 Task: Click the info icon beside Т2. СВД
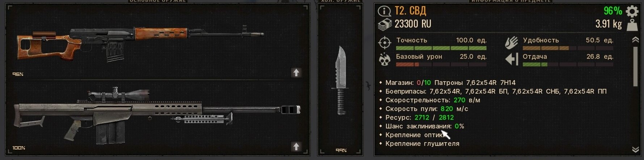click(384, 11)
